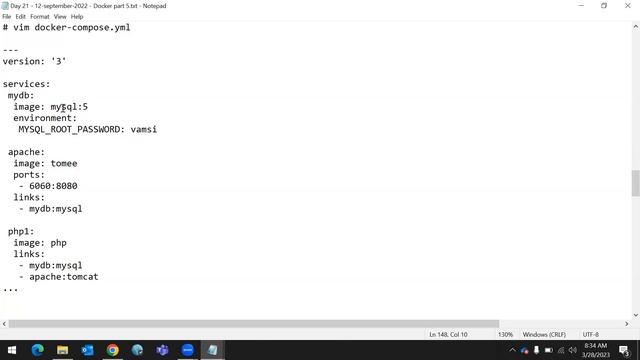Click the 'services:' line

(27, 84)
